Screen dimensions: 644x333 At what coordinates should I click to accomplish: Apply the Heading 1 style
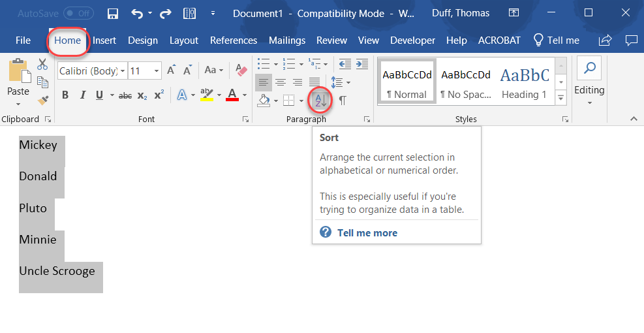coord(525,82)
